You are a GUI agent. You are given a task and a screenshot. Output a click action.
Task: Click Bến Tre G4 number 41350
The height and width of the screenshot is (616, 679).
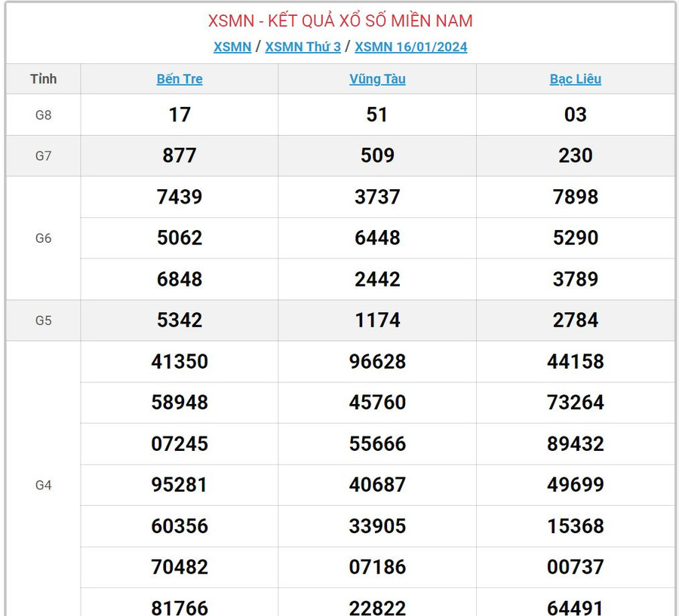click(x=180, y=362)
